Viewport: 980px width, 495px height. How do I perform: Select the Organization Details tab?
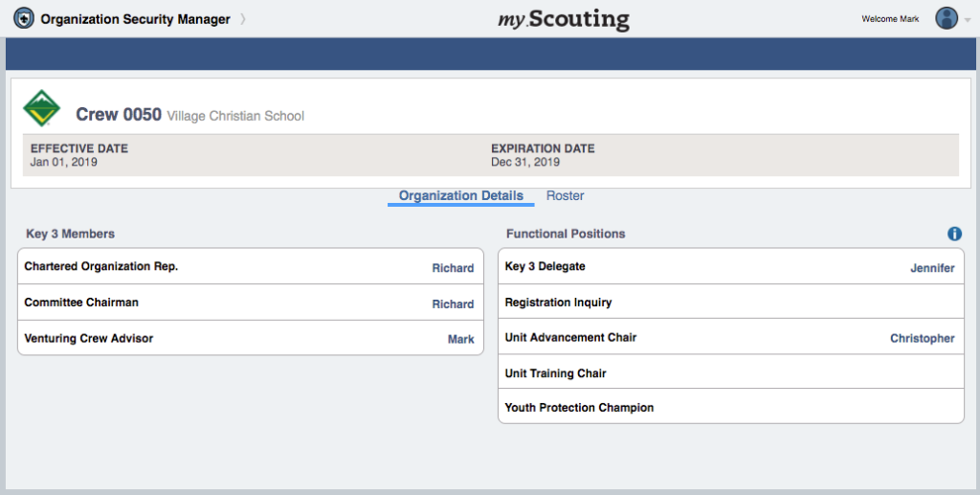[461, 195]
